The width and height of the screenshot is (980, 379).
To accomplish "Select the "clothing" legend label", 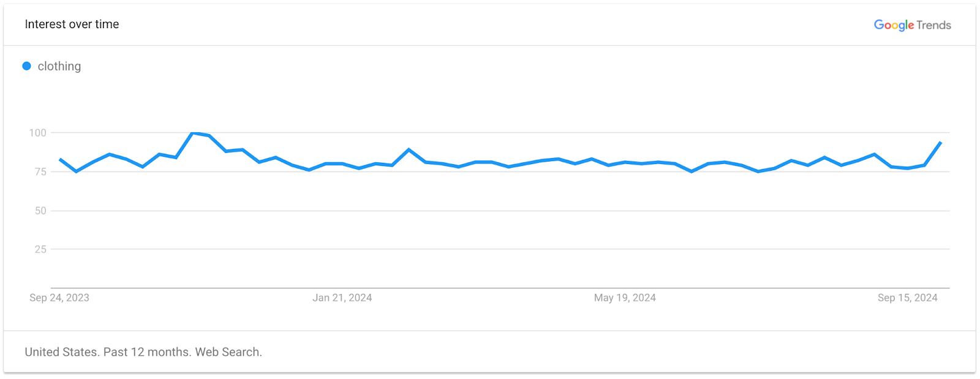I will tap(59, 66).
